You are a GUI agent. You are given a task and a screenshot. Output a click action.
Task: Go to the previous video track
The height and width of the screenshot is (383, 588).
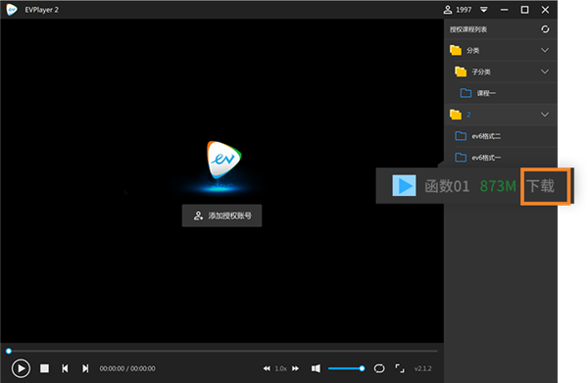(x=65, y=368)
